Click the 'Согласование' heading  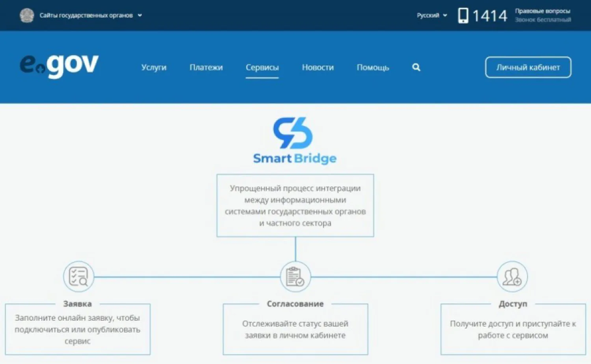click(295, 304)
